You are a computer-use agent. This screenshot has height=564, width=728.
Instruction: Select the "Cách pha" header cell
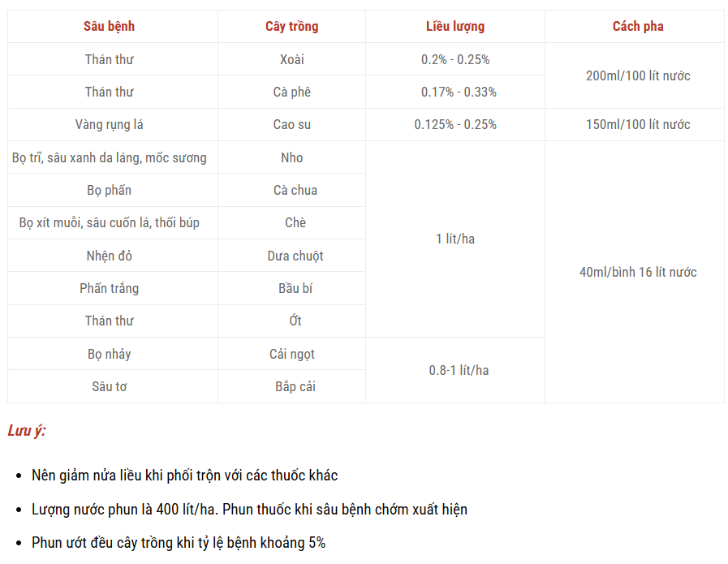point(637,26)
